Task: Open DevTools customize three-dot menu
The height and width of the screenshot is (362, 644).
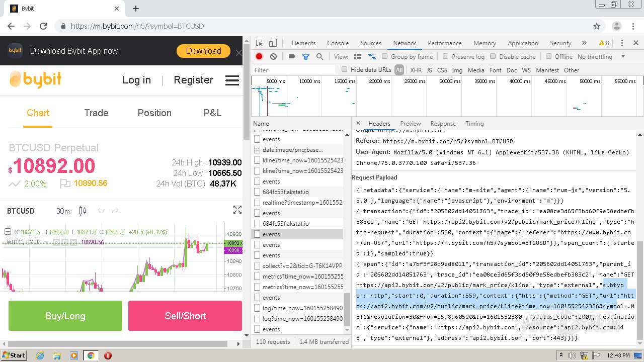Action: coord(622,43)
